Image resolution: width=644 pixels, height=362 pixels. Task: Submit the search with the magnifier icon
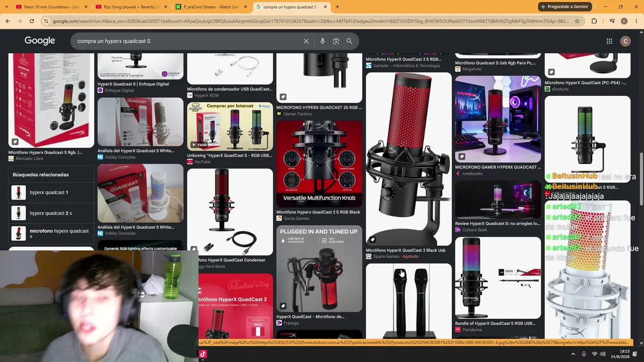click(349, 41)
